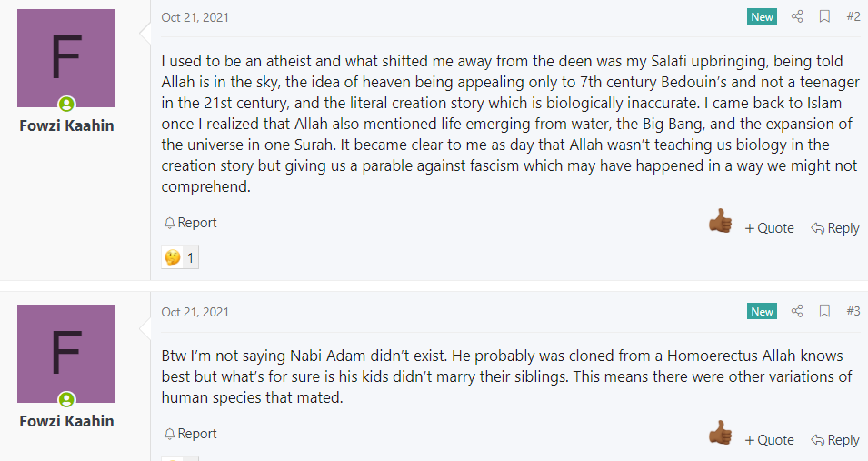Add post #3 to multi-quote

(769, 440)
